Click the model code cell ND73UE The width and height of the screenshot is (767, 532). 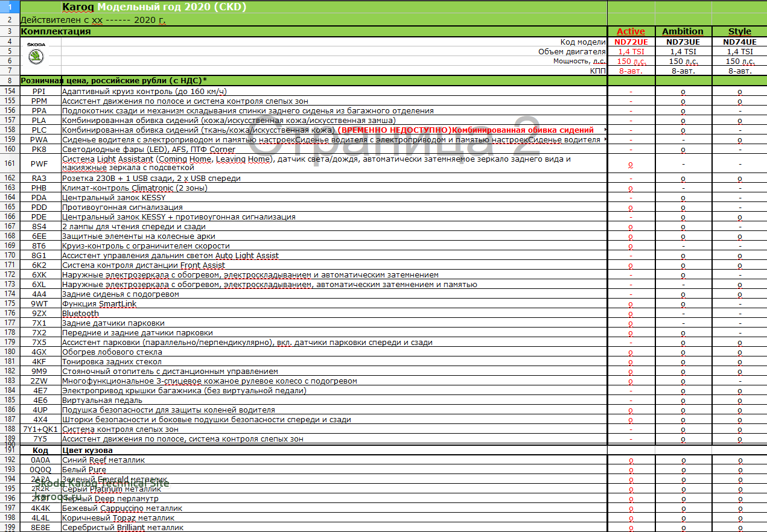[x=683, y=42]
